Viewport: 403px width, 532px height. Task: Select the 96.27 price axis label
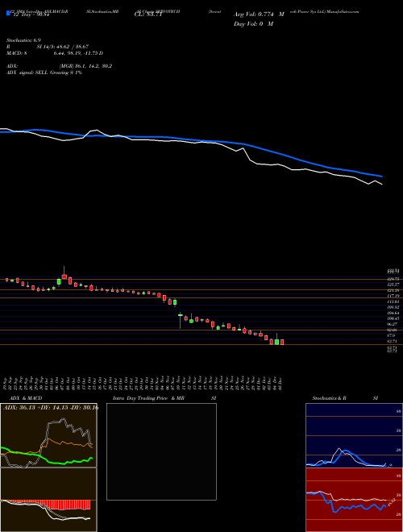coord(394,324)
